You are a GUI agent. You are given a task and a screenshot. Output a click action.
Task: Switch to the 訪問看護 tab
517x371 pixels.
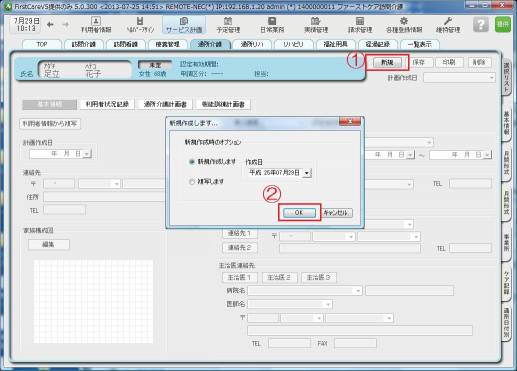126,44
